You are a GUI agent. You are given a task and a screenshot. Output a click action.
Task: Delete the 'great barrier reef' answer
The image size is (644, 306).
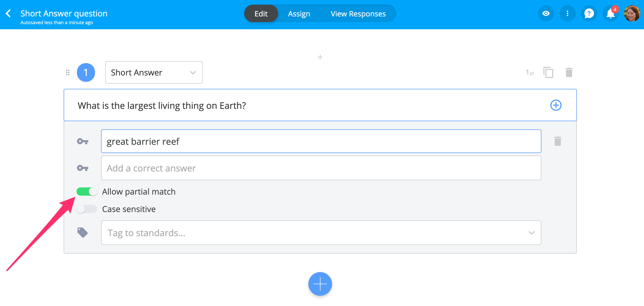558,141
